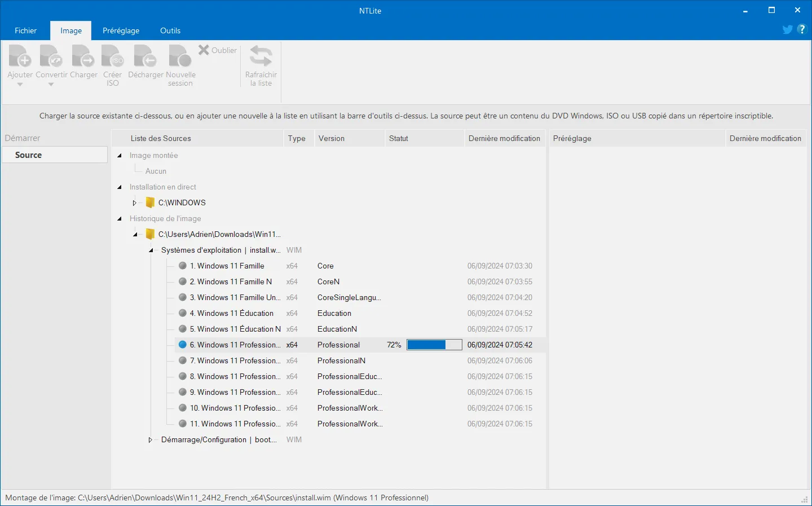The image size is (812, 506).
Task: Click status dot of row 10 edition
Action: (x=183, y=408)
